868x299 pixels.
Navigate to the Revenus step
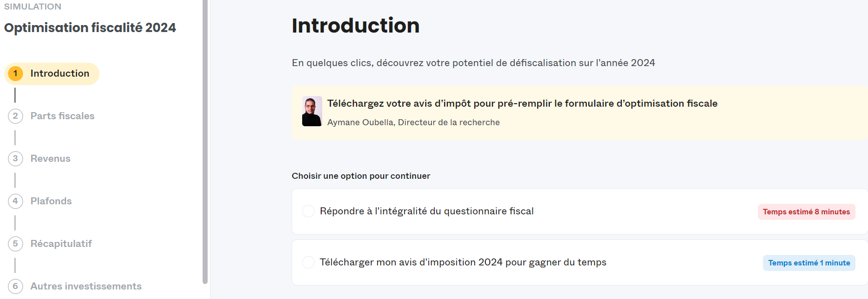50,158
